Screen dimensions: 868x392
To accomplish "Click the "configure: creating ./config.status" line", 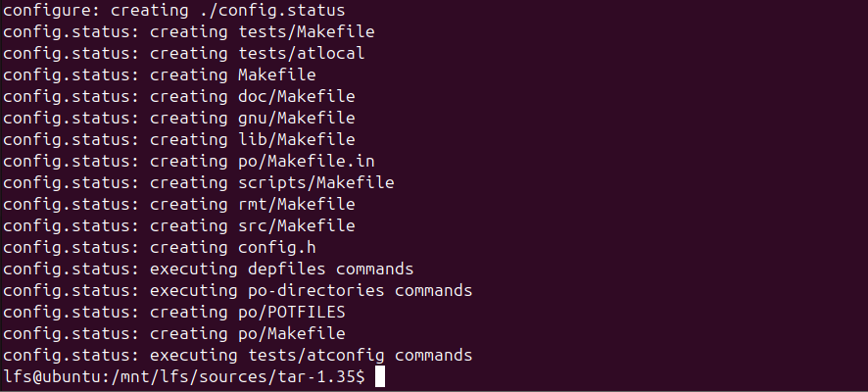I will tap(173, 10).
